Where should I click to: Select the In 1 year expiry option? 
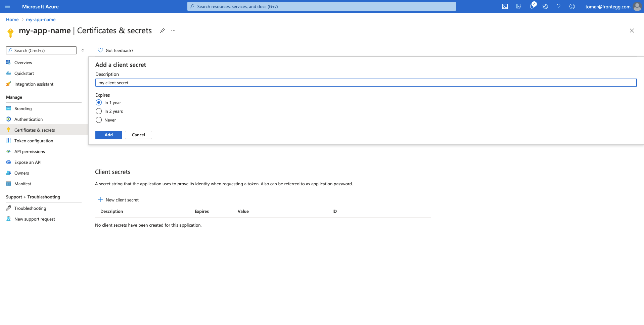tap(99, 102)
